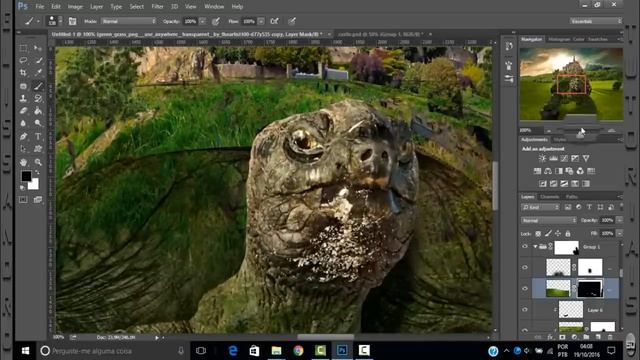640x360 pixels.
Task: Select the Clone Stamp tool
Action: click(x=23, y=98)
